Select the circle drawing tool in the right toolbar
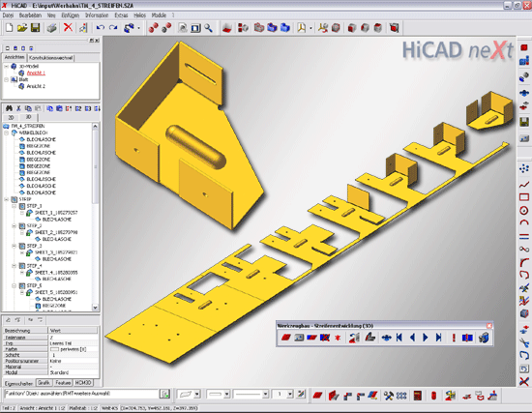The height and width of the screenshot is (413, 532). tap(524, 211)
